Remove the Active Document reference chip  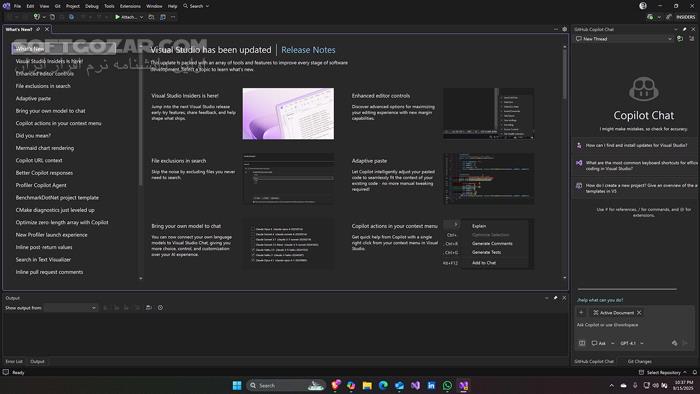(x=639, y=313)
